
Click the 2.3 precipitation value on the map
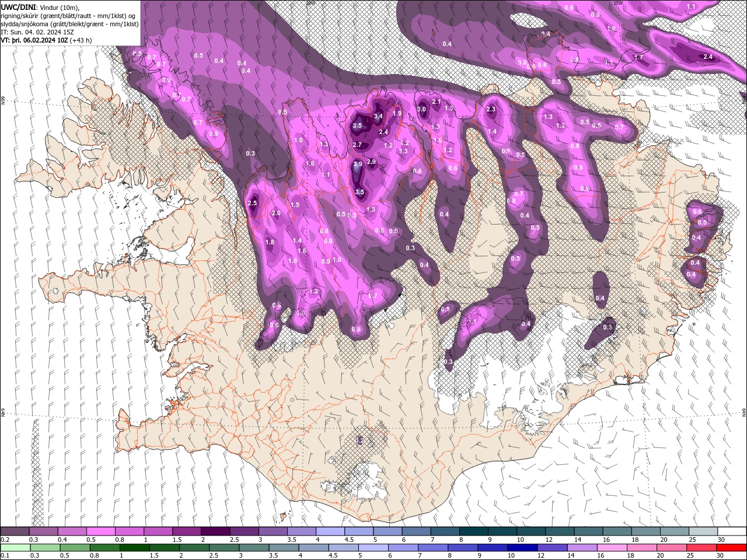491,110
